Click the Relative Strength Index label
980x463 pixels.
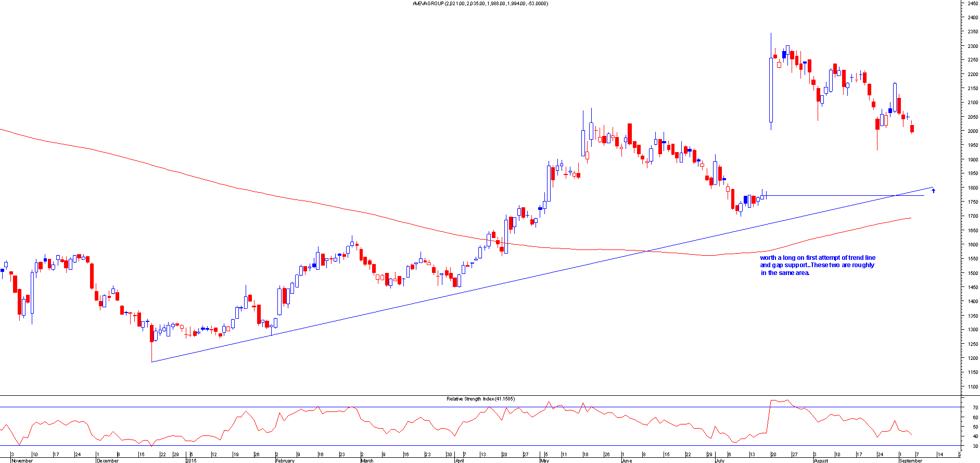tap(480, 399)
